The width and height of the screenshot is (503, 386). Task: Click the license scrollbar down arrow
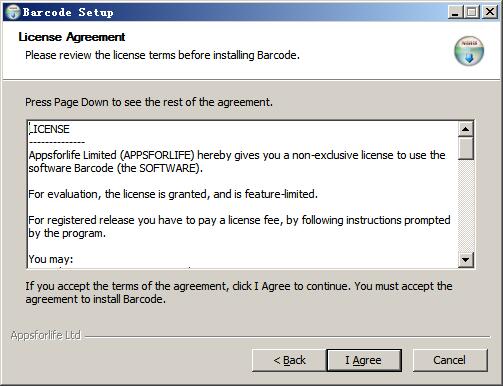(466, 259)
